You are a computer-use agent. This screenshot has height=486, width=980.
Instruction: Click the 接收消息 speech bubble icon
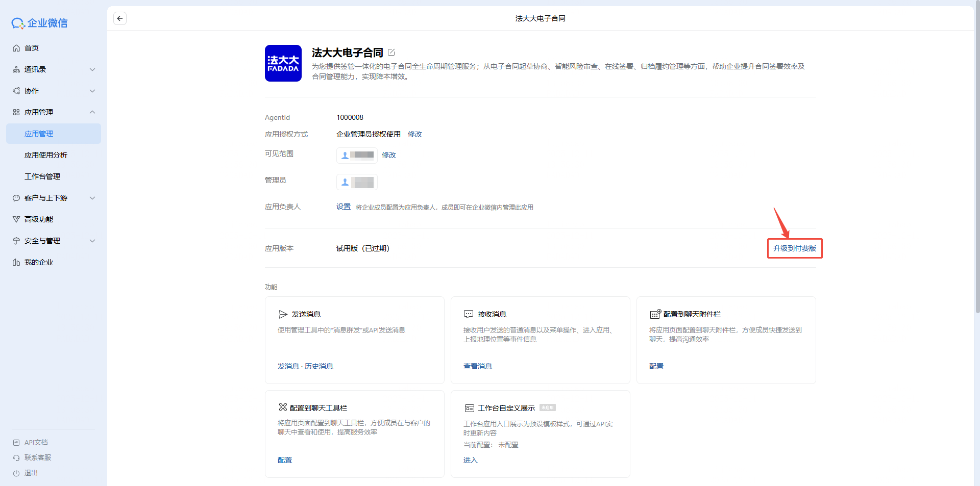469,314
